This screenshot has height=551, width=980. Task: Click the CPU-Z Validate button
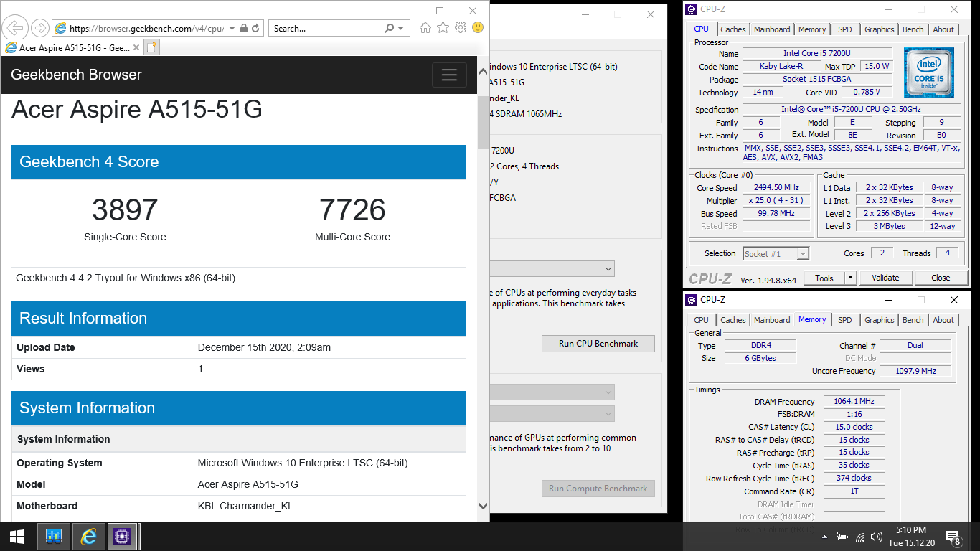pyautogui.click(x=885, y=278)
